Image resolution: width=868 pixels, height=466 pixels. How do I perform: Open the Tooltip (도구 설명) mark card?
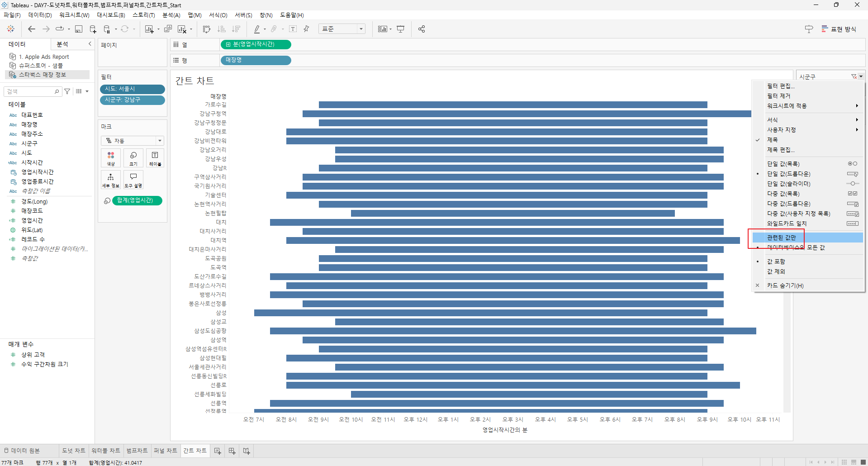(133, 180)
